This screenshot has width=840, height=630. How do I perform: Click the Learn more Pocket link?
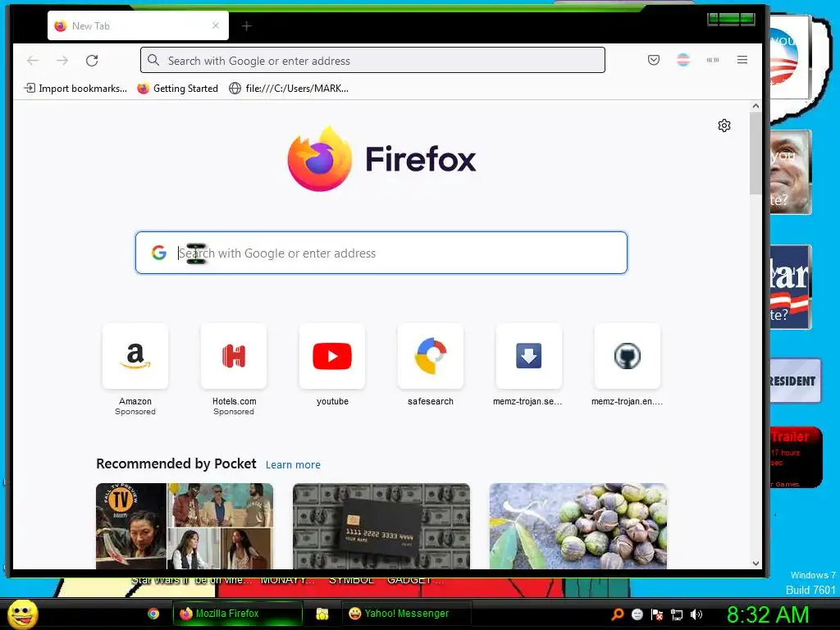pos(293,464)
